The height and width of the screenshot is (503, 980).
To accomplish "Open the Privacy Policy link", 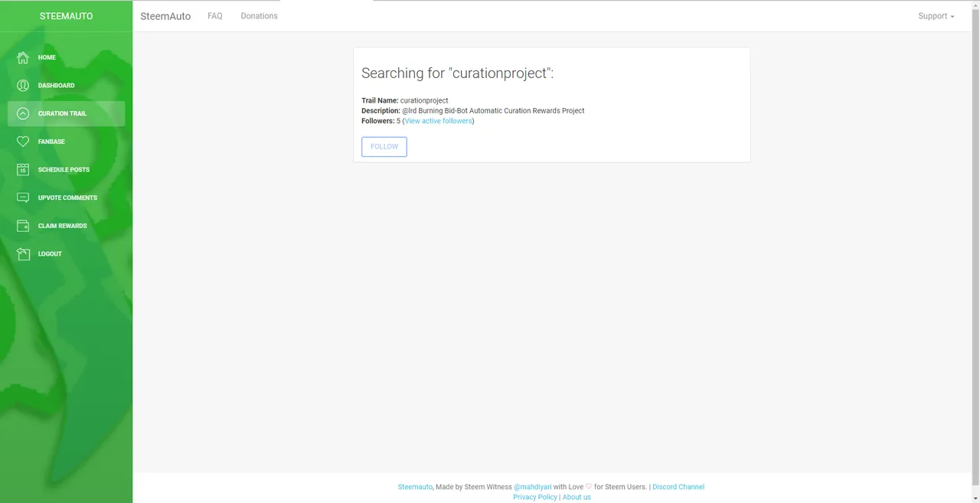I will 535,497.
